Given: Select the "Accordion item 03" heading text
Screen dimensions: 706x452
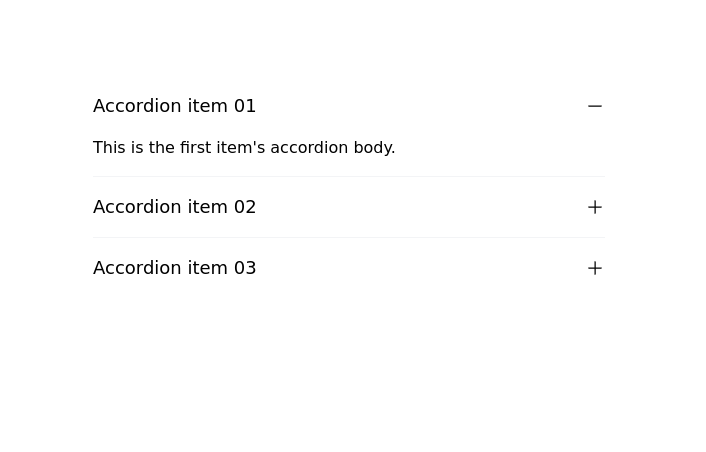Looking at the screenshot, I should [175, 268].
